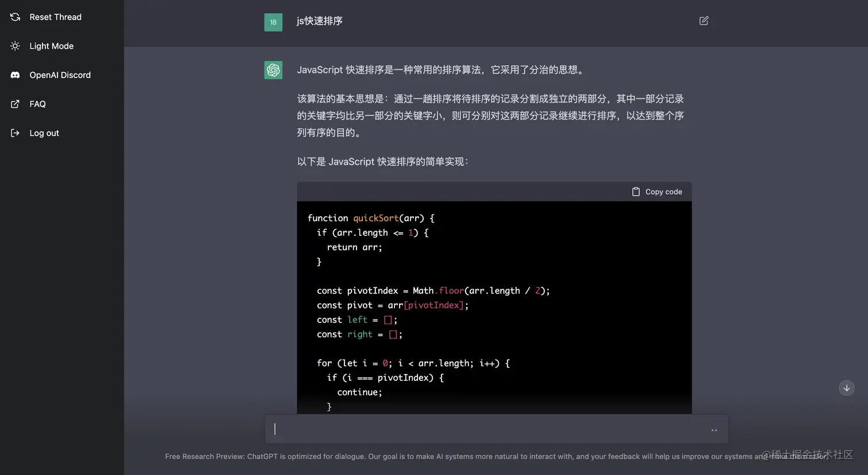Click the green "18" badge by the title
Image resolution: width=868 pixels, height=475 pixels.
point(273,22)
